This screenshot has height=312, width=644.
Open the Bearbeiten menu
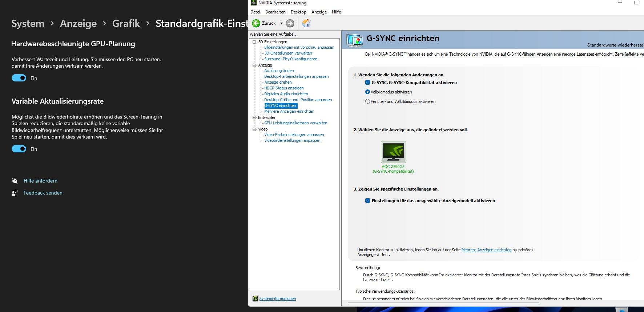click(x=275, y=12)
